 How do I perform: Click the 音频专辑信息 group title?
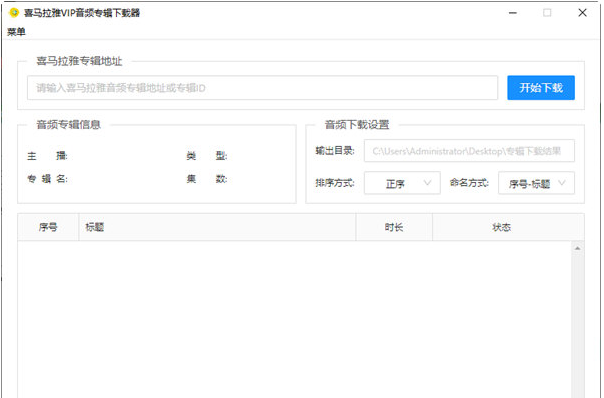click(69, 124)
